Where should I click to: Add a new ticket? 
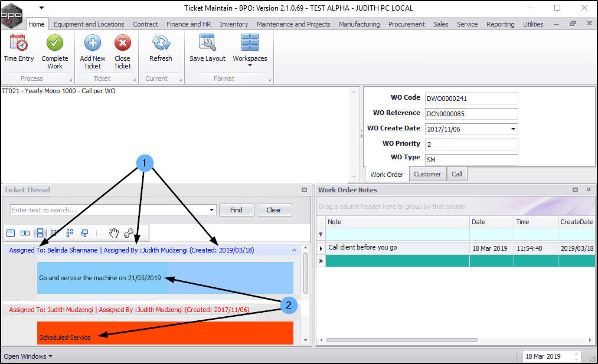93,51
